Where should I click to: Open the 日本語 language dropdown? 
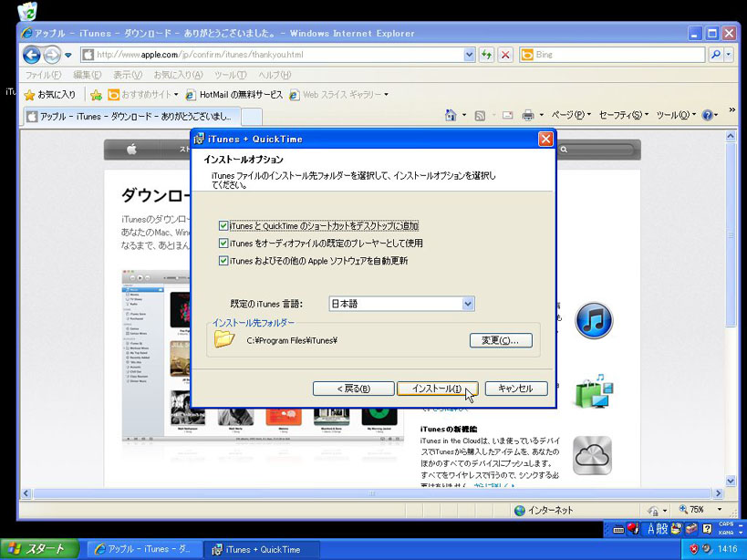(x=401, y=304)
